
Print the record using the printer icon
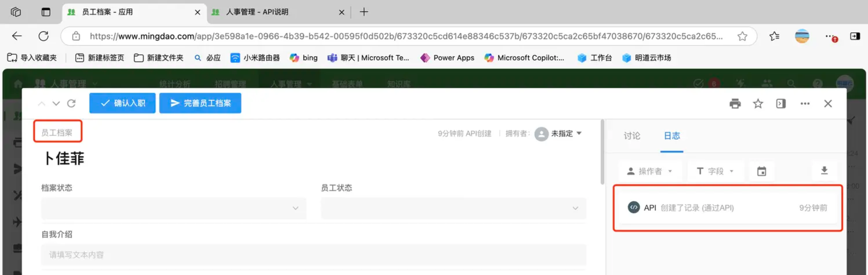pos(735,104)
